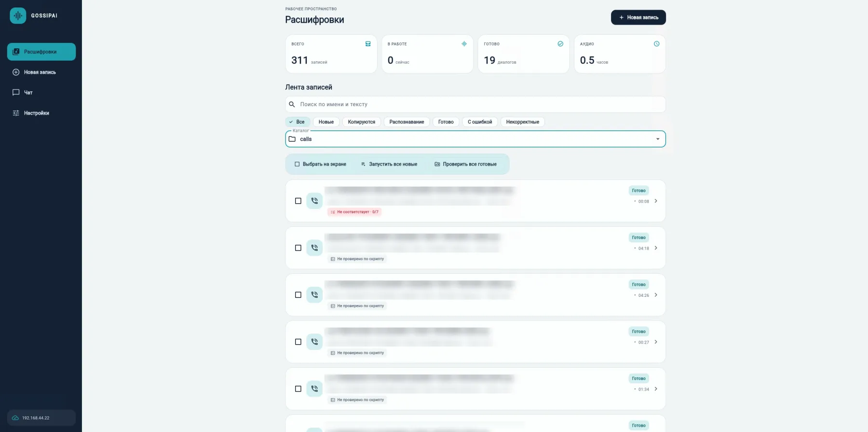
Task: Click the phone icon of the 01:34 record
Action: (x=314, y=389)
